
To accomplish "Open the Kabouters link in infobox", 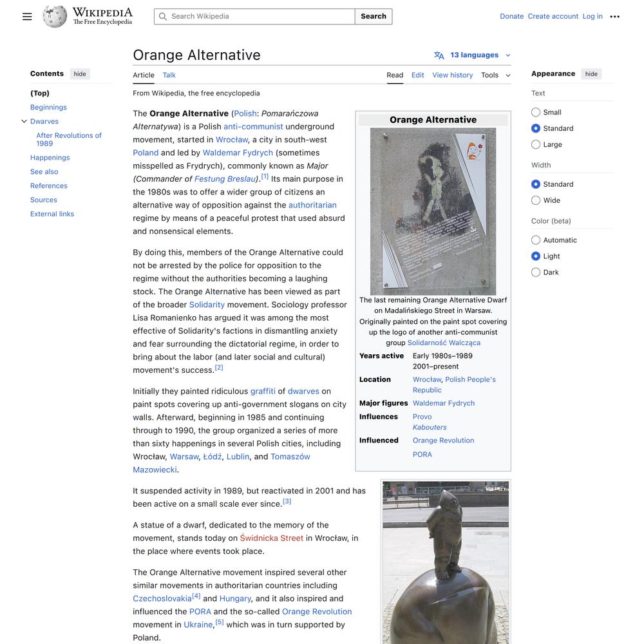I will coord(430,427).
